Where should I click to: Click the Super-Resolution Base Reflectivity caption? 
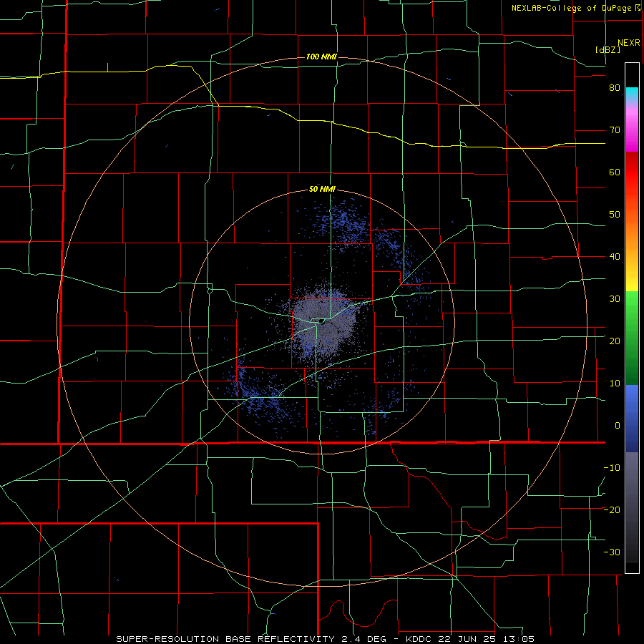[325, 639]
